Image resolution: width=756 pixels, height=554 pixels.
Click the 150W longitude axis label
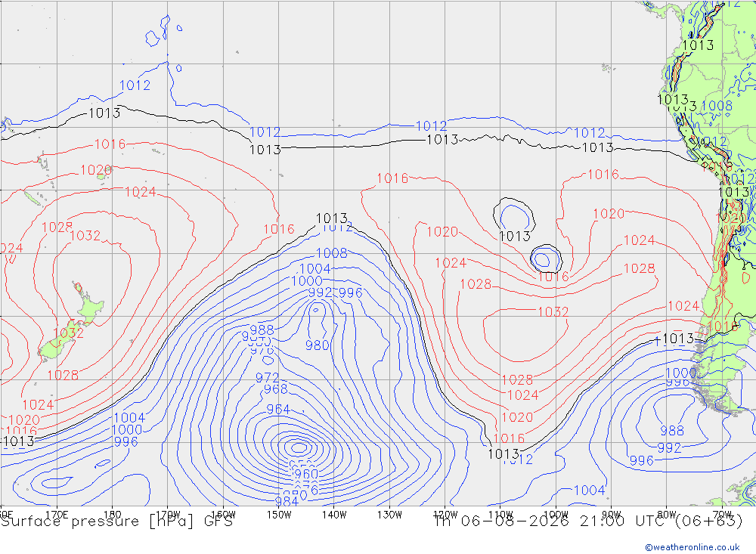[x=279, y=515]
